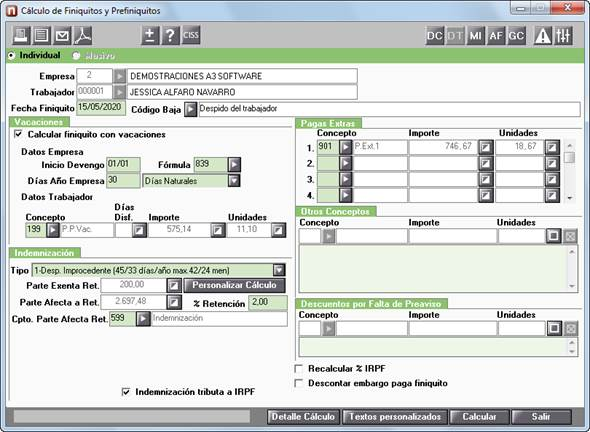This screenshot has width=590, height=432.
Task: Edit vacation Importe 575,14 icon
Action: pyautogui.click(x=218, y=230)
